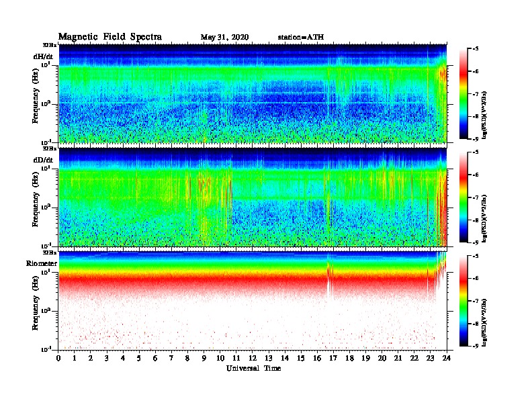
Task: Select the "dD/dt" panel label
Action: click(x=43, y=160)
